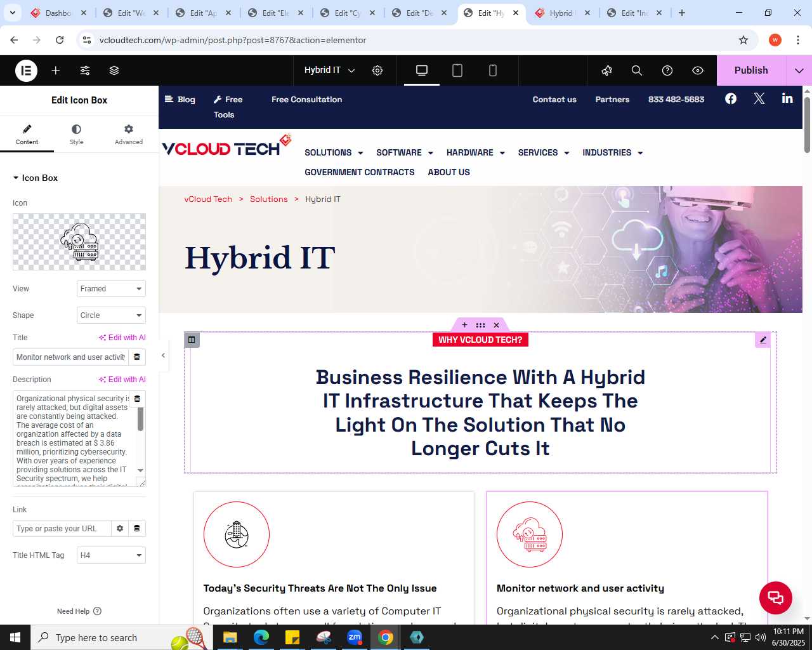Image resolution: width=812 pixels, height=650 pixels.
Task: Open the Structure layers icon
Action: (x=114, y=70)
